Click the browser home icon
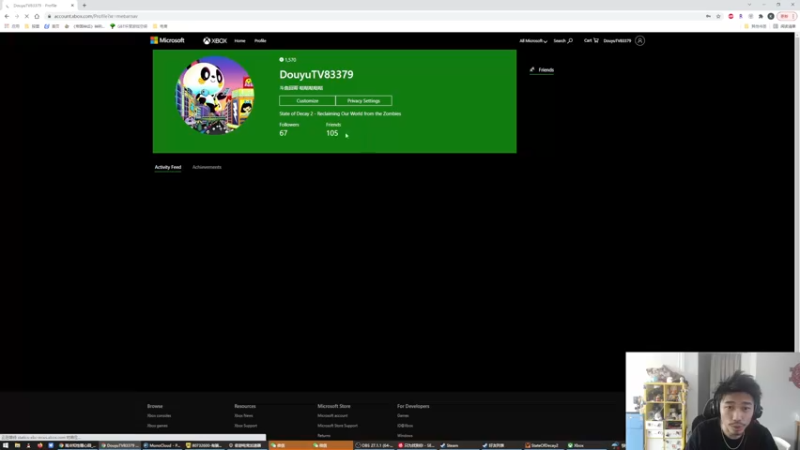The width and height of the screenshot is (800, 450). click(x=37, y=16)
